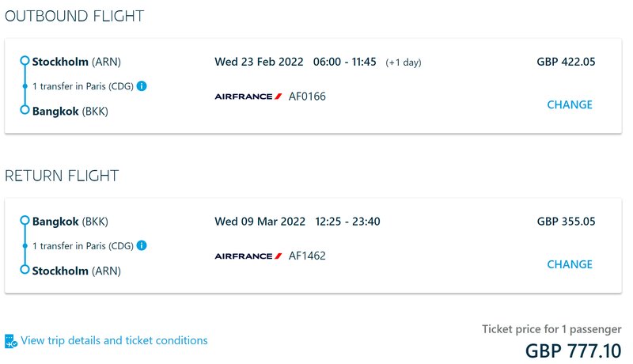633x364 pixels.
Task: Click return date Wed 09 Mar 2022
Action: click(x=260, y=221)
